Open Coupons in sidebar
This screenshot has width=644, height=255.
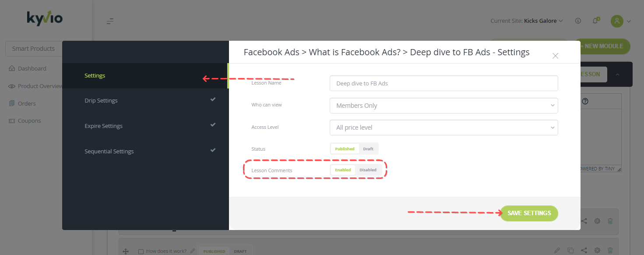tap(29, 120)
